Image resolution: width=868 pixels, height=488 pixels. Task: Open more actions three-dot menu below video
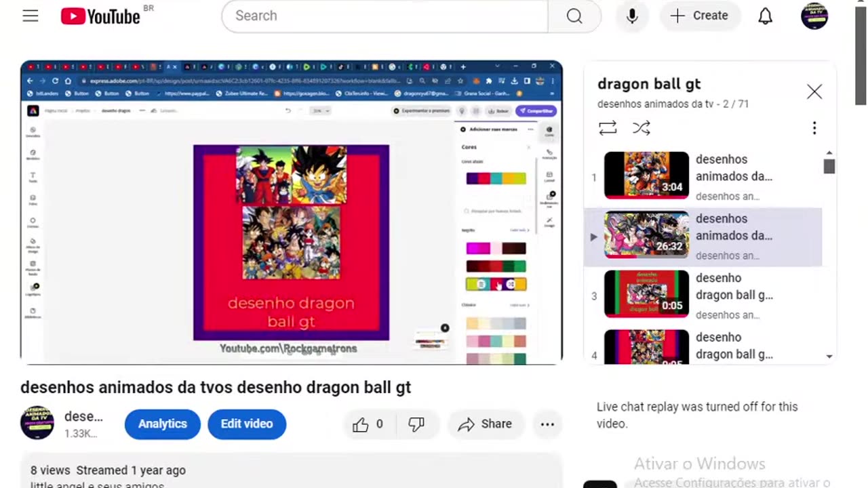pos(547,424)
